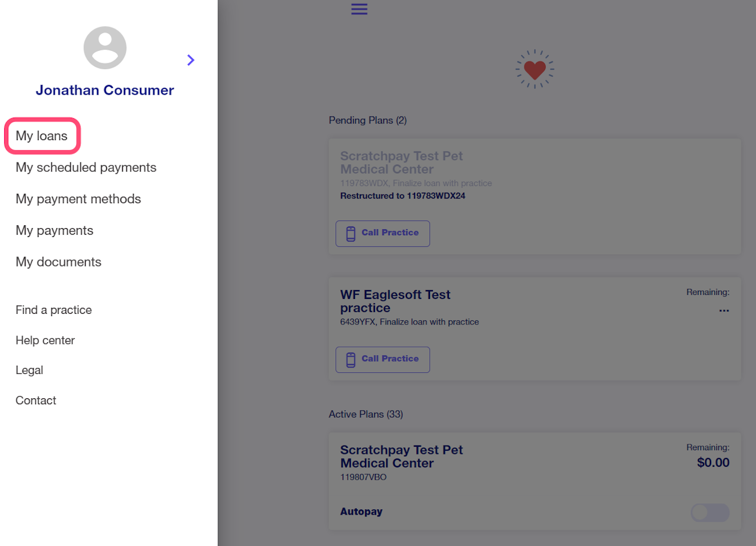
Task: Open the Legal link
Action: click(30, 370)
